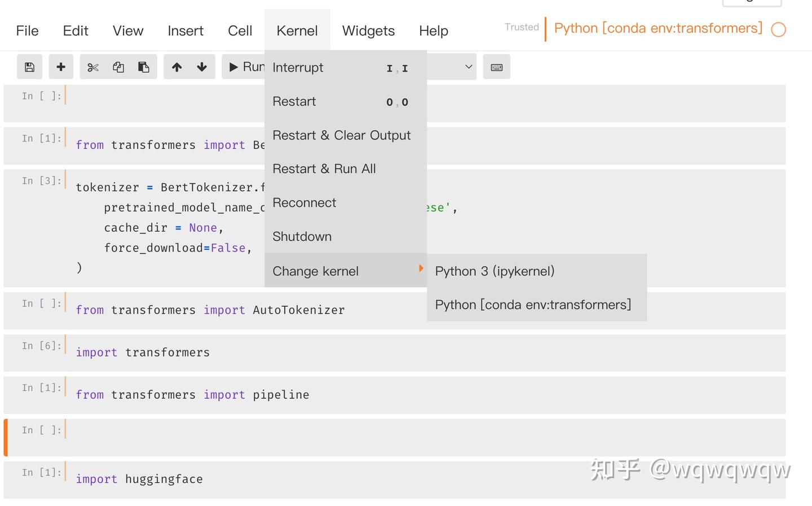Open the command palette keyboard icon
This screenshot has height=506, width=812.
(x=496, y=67)
